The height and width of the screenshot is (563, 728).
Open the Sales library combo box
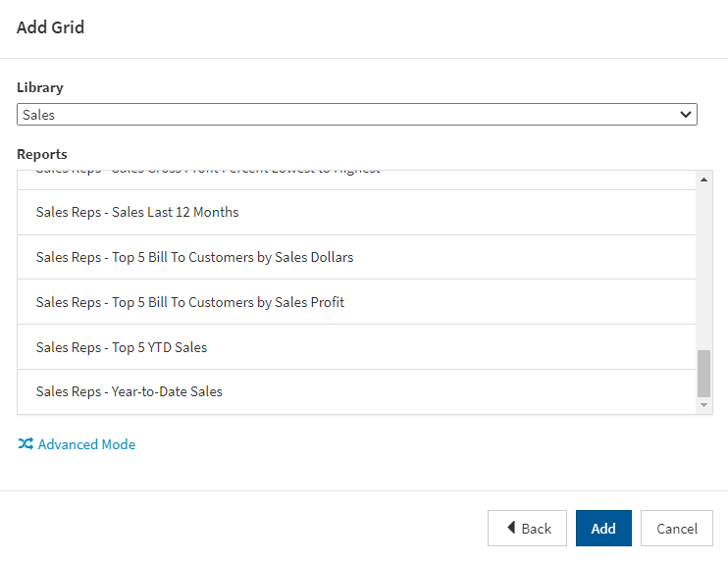pos(356,114)
